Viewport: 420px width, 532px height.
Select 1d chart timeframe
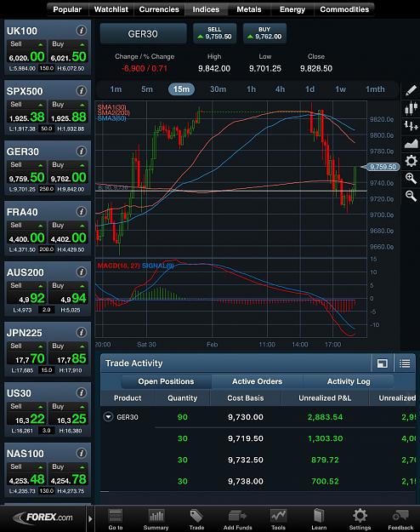tap(309, 89)
